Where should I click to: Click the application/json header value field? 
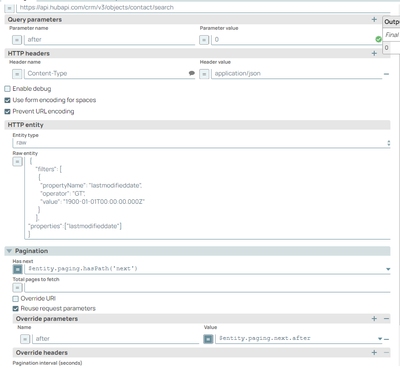point(296,73)
